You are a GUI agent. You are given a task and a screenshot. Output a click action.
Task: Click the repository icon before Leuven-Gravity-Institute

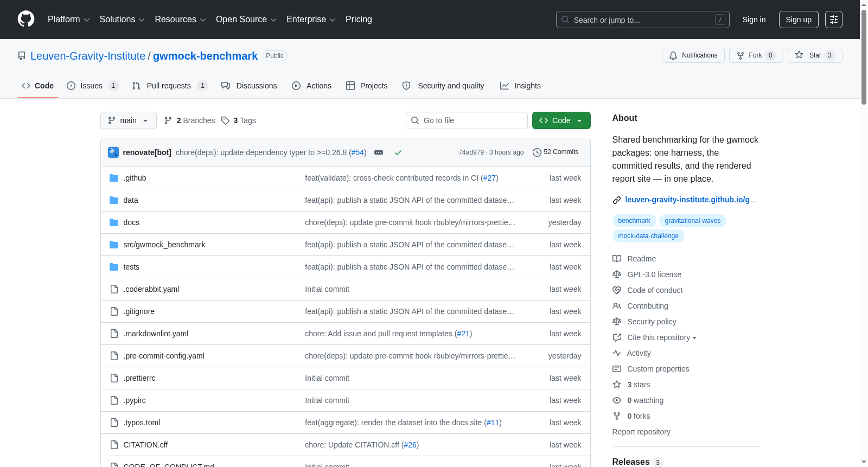(x=22, y=56)
